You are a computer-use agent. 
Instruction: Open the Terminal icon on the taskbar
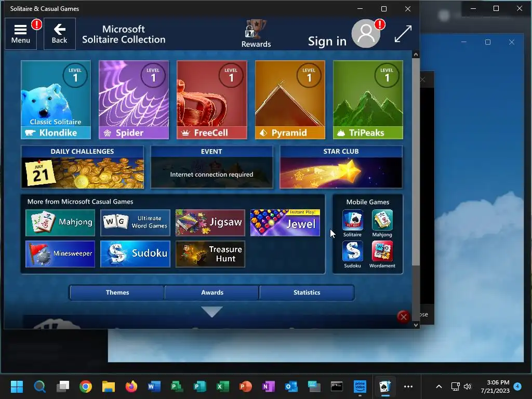[x=337, y=387]
